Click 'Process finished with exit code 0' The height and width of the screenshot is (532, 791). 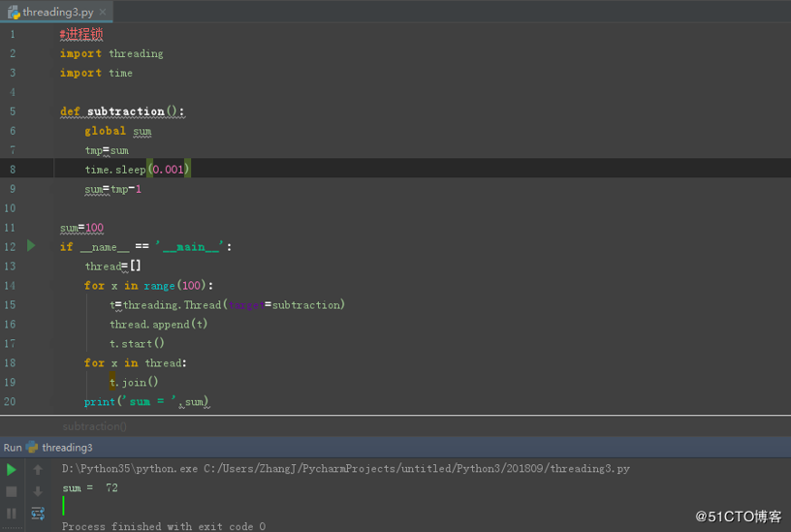164,526
